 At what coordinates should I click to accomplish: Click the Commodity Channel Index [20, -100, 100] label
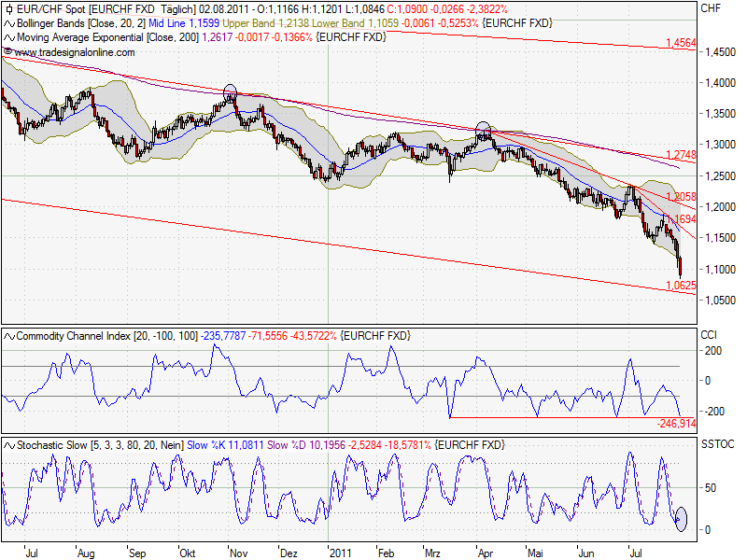(x=106, y=336)
